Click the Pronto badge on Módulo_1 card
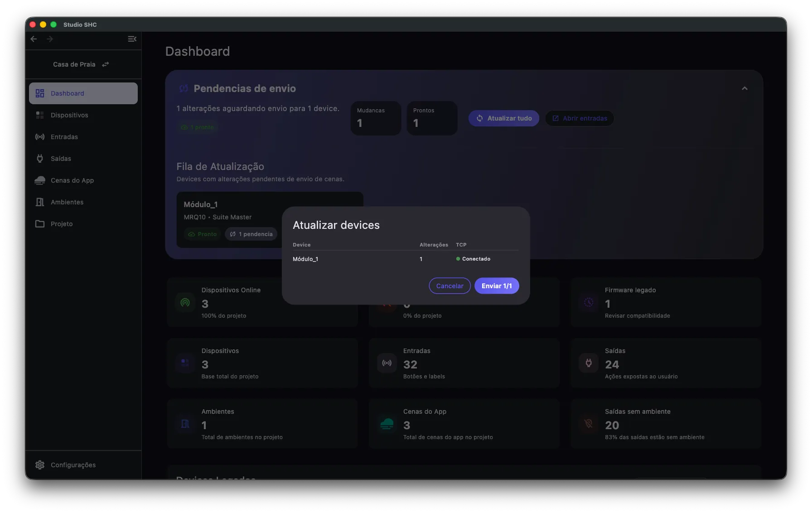The width and height of the screenshot is (812, 513). (203, 234)
